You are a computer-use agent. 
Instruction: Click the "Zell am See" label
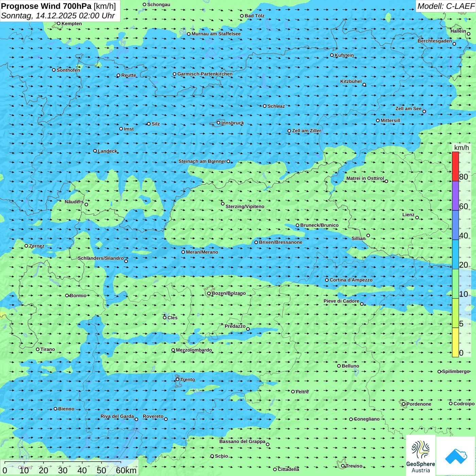(408, 108)
